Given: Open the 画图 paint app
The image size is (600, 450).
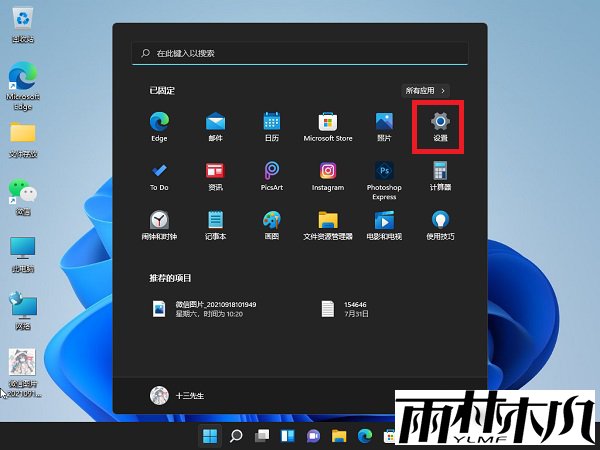Looking at the screenshot, I should 272,225.
